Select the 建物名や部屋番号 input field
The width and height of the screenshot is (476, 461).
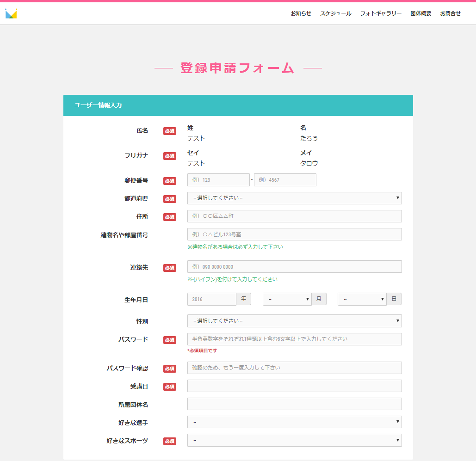click(294, 234)
